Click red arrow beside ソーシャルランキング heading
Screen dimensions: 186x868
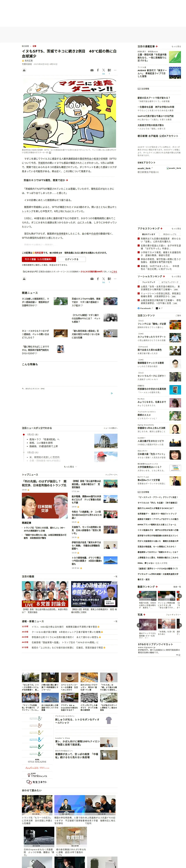[x=164, y=276]
